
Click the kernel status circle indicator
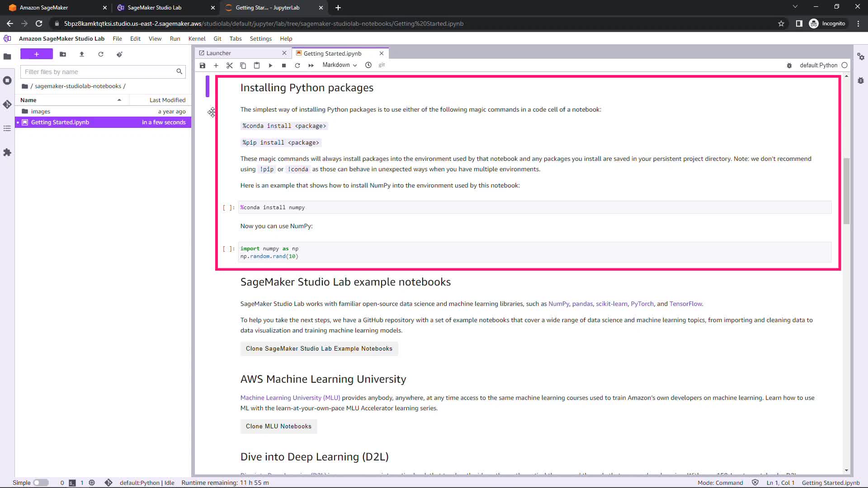[x=844, y=65]
